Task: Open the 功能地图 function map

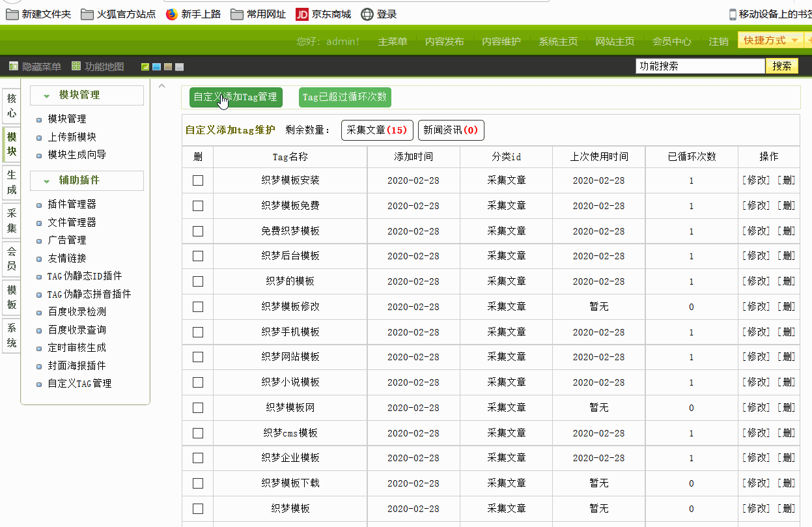Action: point(75,65)
